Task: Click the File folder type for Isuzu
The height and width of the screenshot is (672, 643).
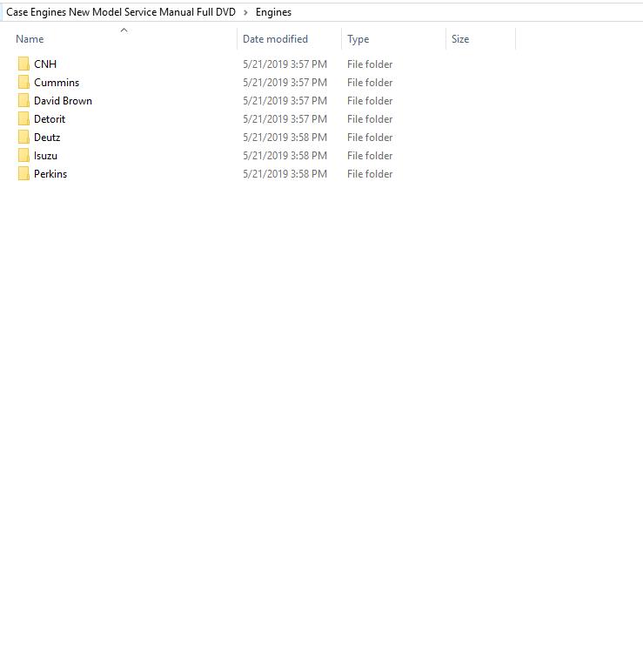Action: (370, 156)
